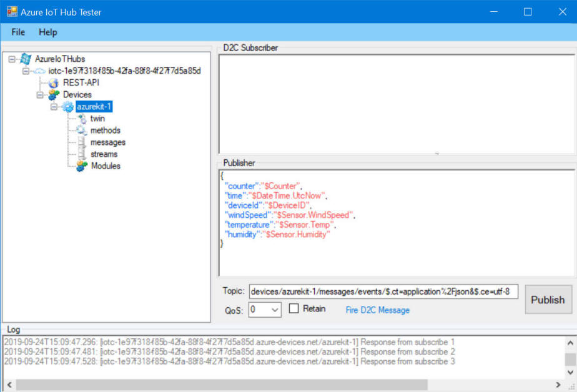
Task: Click the "deviceId":"$DeviceID" JSON line
Action: click(267, 205)
